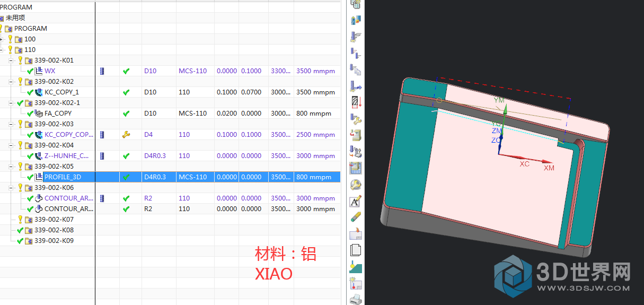Click the printer icon at toolbar bottom
Viewport: 644px width, 305px height.
point(356,299)
